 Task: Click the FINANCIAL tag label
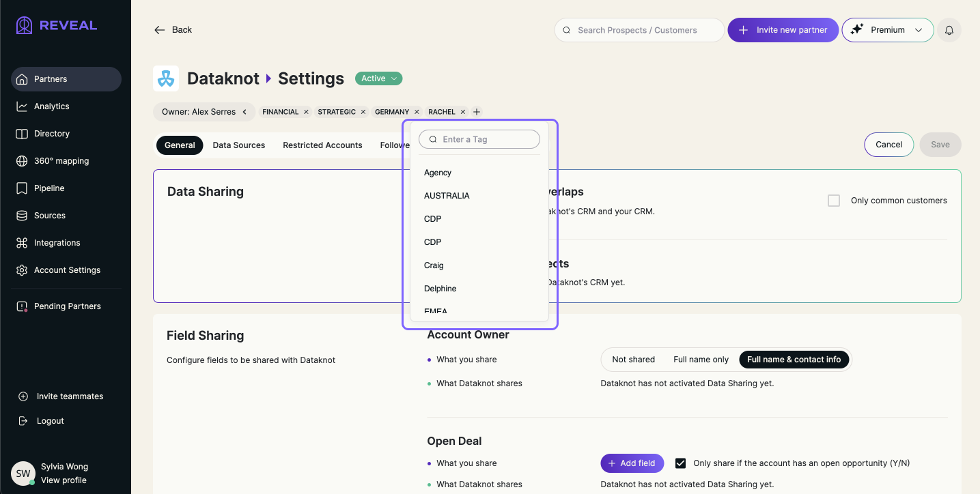280,112
